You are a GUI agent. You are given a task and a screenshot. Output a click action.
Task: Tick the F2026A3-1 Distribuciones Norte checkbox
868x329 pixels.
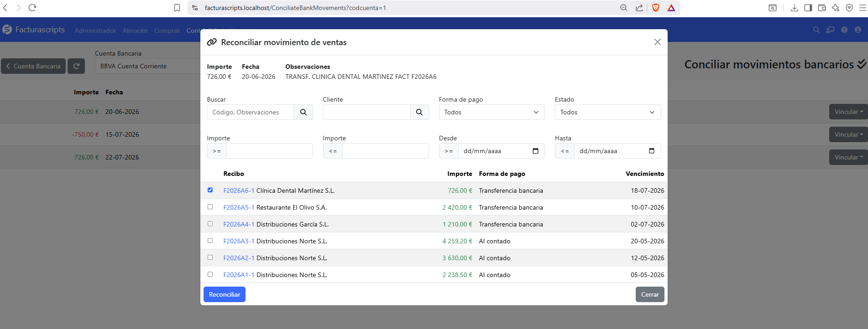coord(210,241)
